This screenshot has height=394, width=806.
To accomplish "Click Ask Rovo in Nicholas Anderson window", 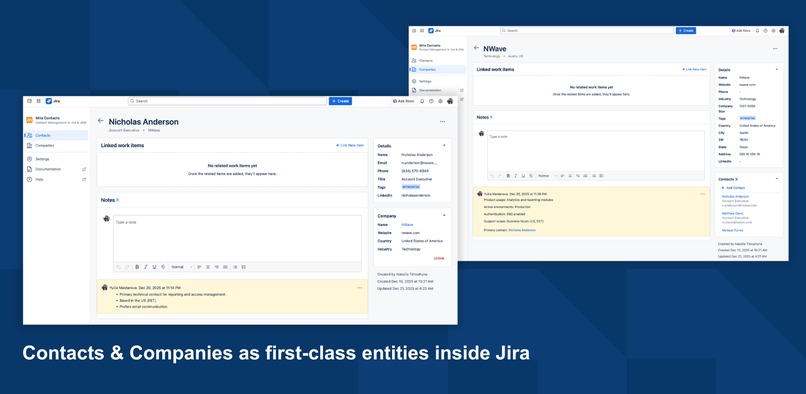I will pyautogui.click(x=404, y=101).
